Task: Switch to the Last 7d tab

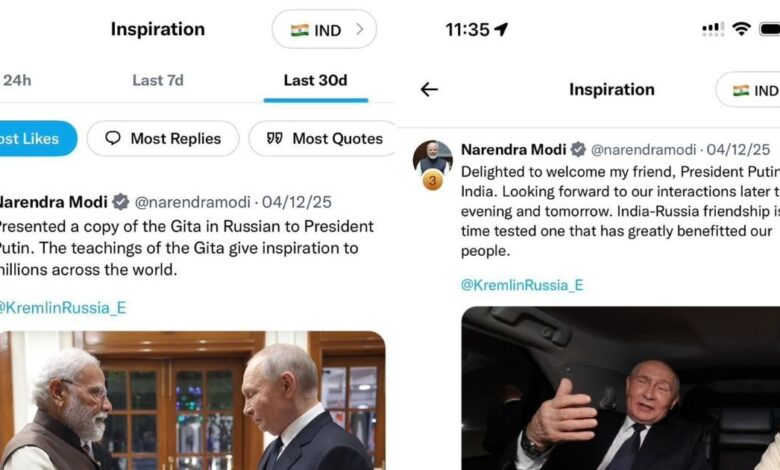Action: click(x=158, y=80)
